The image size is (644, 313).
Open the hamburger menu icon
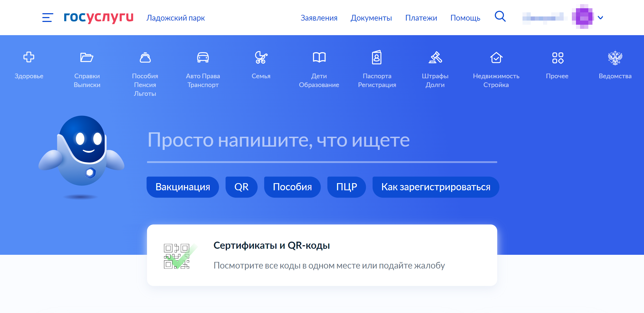(47, 18)
